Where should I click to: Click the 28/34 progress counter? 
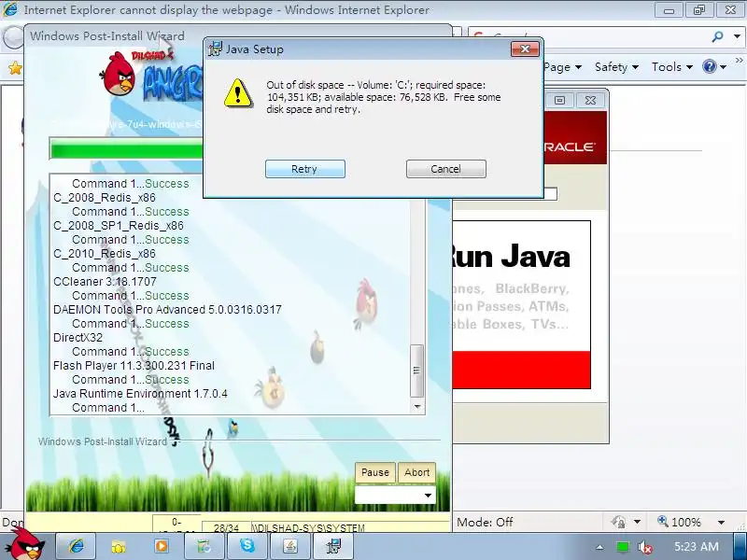point(226,527)
